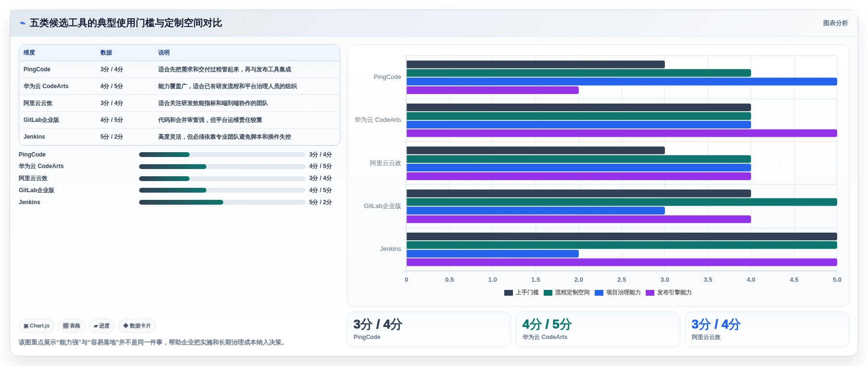Click the 项目治理能力 legend color swatch

coord(599,293)
